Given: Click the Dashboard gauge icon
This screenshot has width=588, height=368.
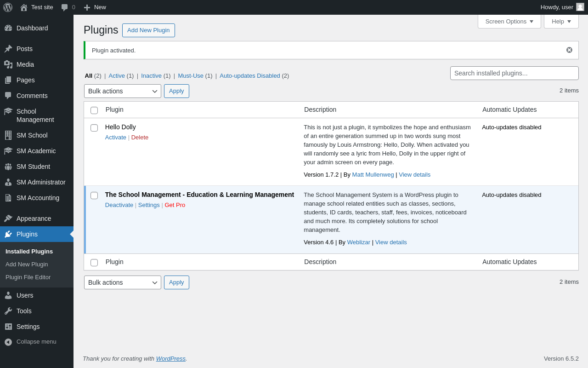Looking at the screenshot, I should coord(8,28).
